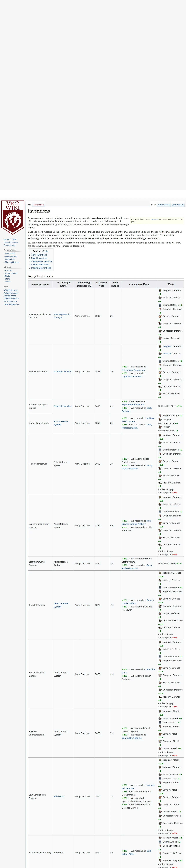Click Irregular unit icon in Field Fortifications row

[x=160, y=346]
